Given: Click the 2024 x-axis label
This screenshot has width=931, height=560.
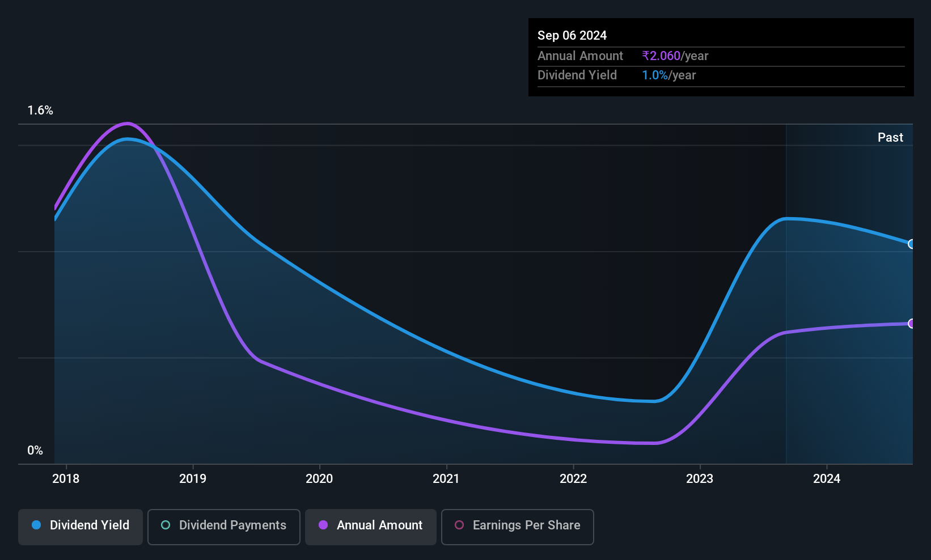Looking at the screenshot, I should pyautogui.click(x=827, y=479).
